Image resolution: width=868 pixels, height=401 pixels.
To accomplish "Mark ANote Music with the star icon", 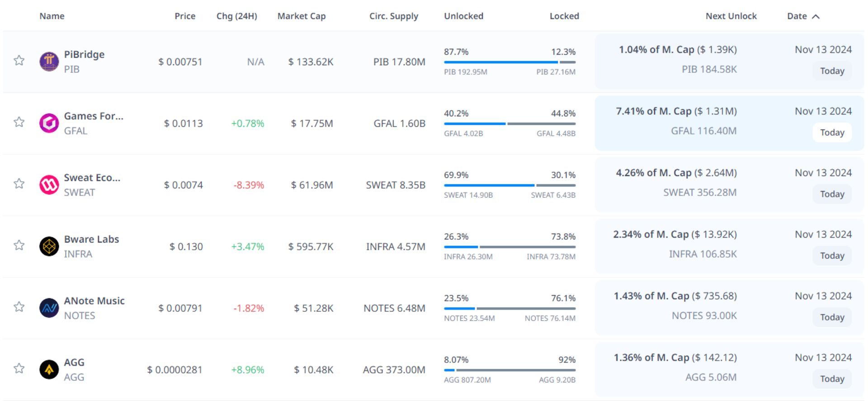I will pyautogui.click(x=19, y=307).
